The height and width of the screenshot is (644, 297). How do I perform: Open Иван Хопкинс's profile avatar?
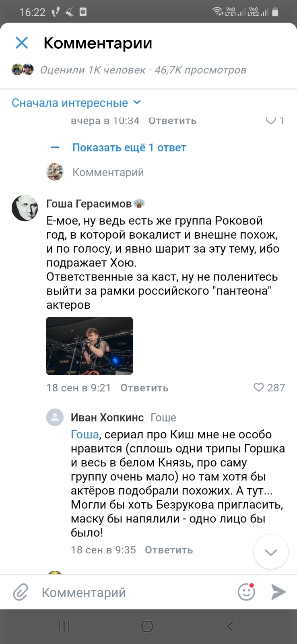(55, 418)
